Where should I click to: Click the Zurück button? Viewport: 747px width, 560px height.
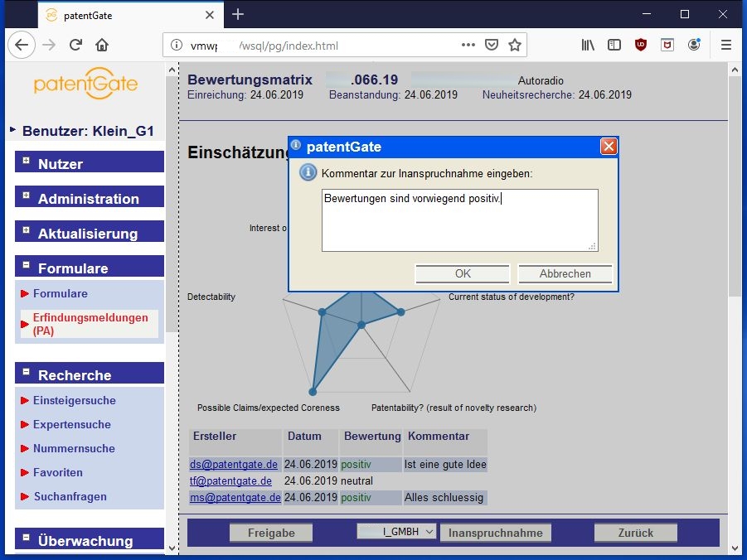[636, 533]
